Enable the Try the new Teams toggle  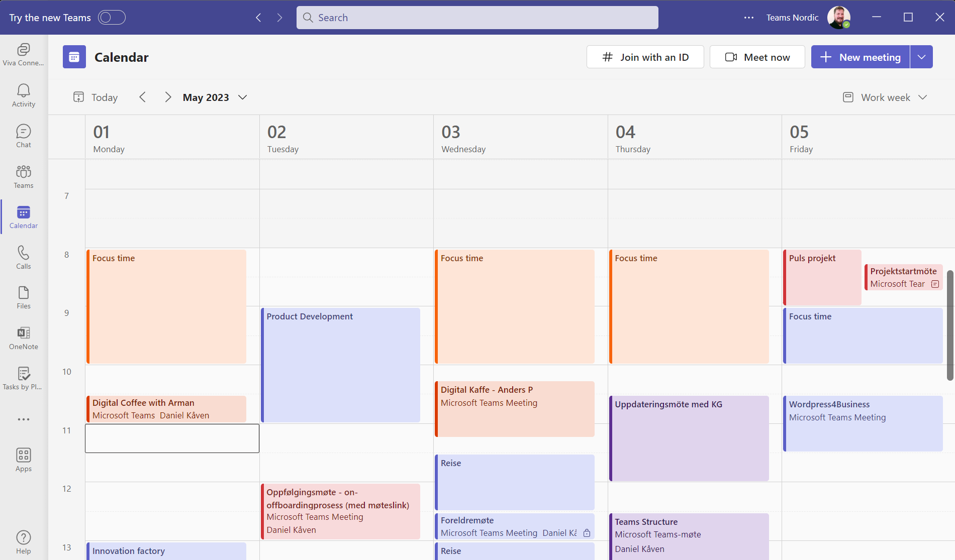coord(111,17)
